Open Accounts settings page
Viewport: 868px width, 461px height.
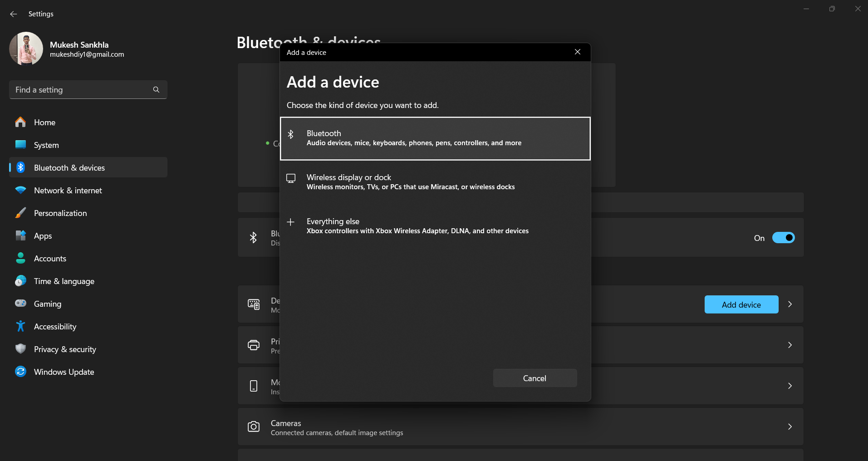click(88, 258)
